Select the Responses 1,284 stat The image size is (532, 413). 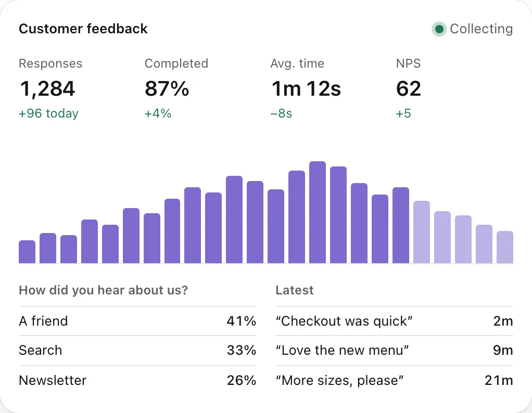coord(50,88)
